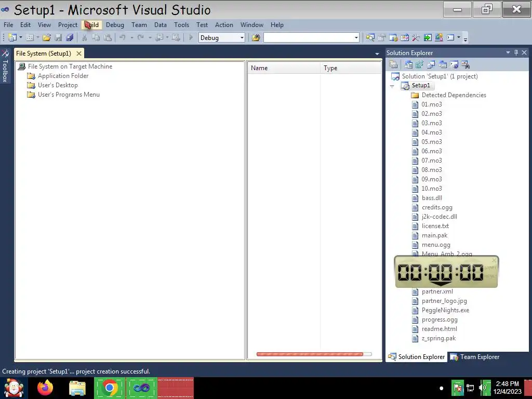Image resolution: width=532 pixels, height=399 pixels.
Task: Click START on the timer widget
Action: coord(490,268)
